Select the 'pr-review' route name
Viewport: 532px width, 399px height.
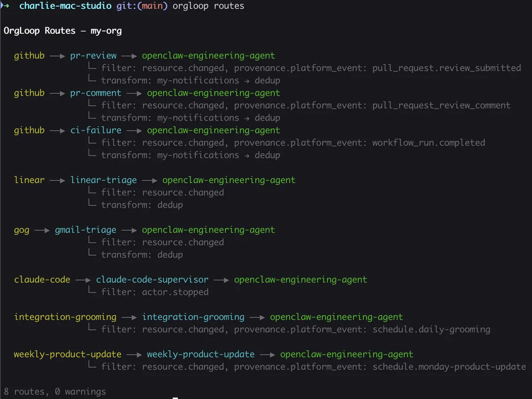coord(94,56)
